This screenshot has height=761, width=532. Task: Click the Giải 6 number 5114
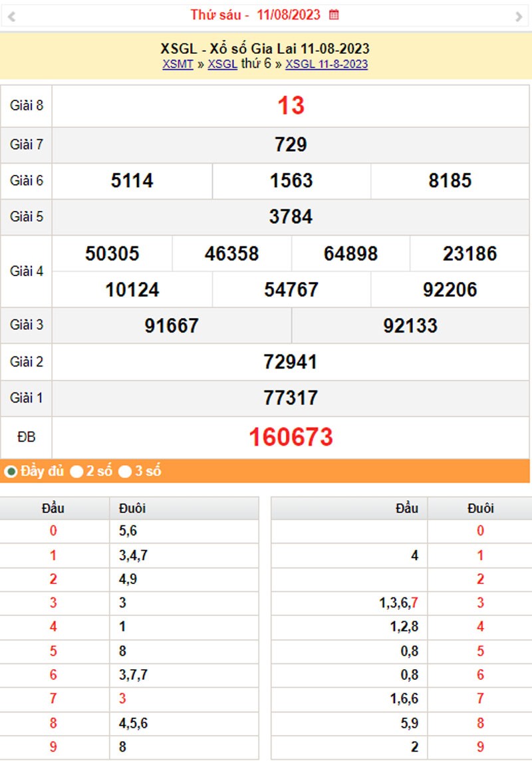(132, 180)
